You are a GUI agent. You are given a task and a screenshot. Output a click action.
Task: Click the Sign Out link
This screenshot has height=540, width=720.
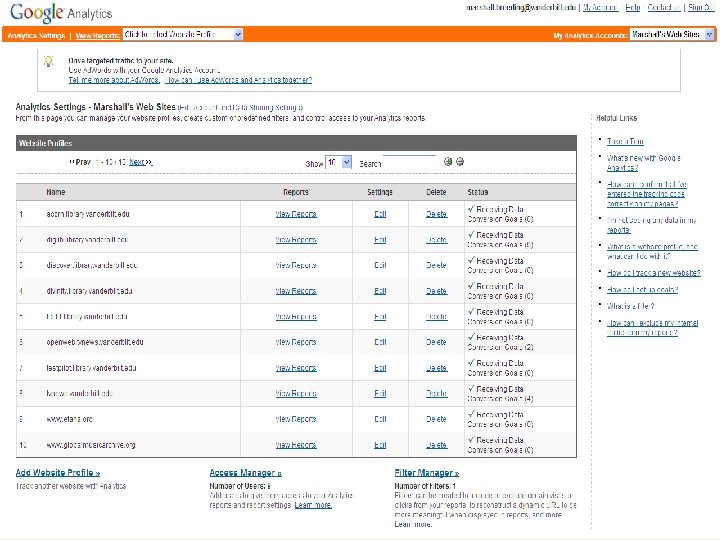coord(701,7)
